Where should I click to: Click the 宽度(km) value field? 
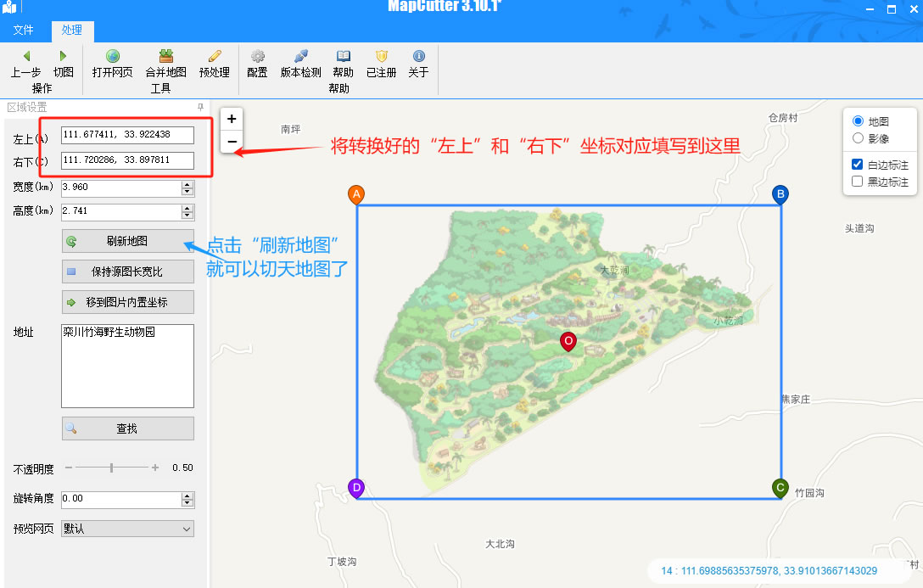121,188
